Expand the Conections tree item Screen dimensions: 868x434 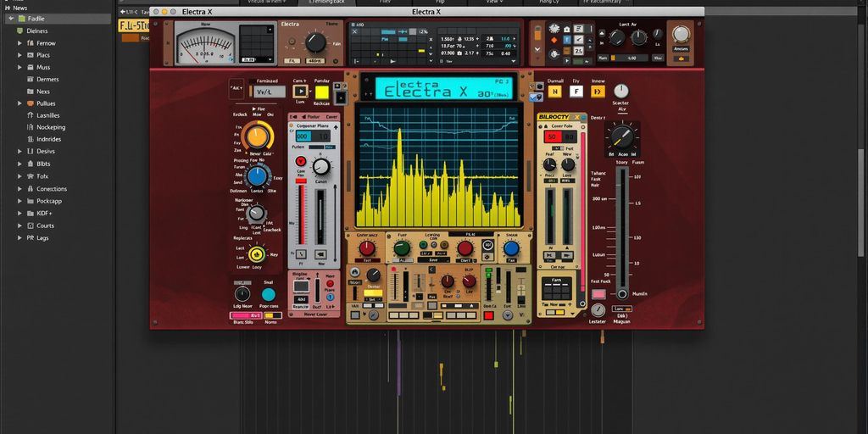tap(19, 189)
